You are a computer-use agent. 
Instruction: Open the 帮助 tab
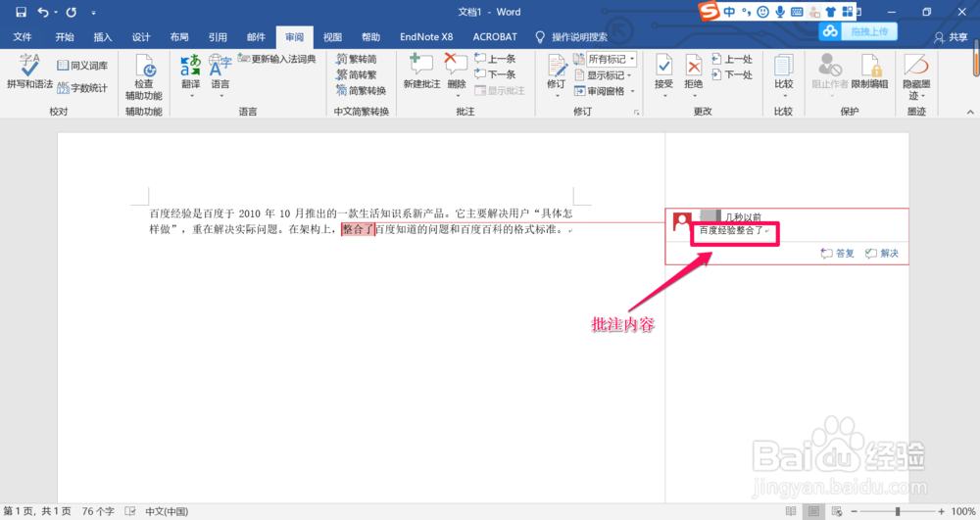[x=370, y=37]
